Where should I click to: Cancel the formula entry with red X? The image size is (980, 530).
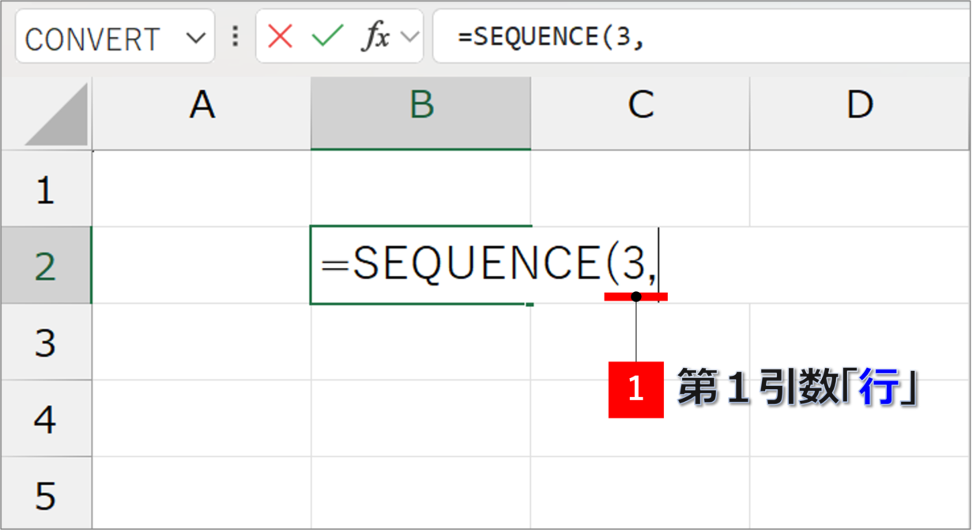click(x=280, y=36)
